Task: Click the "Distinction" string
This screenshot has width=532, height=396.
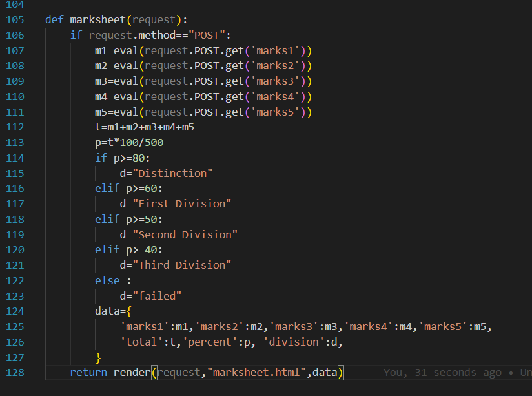Action: click(x=172, y=174)
